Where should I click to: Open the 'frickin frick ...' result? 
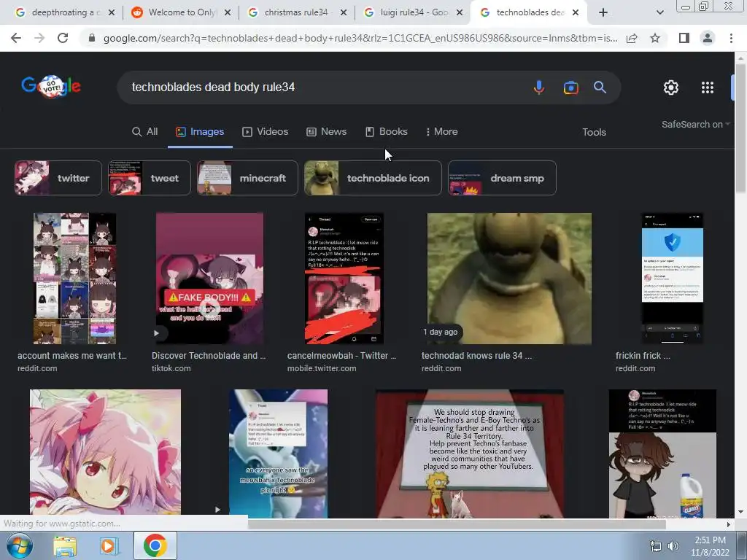(643, 356)
